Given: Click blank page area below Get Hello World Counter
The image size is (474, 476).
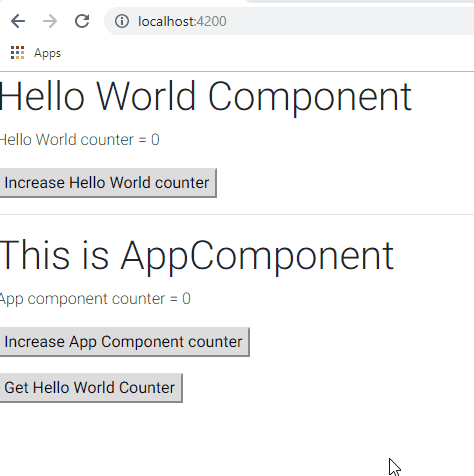Looking at the screenshot, I should coord(200,440).
